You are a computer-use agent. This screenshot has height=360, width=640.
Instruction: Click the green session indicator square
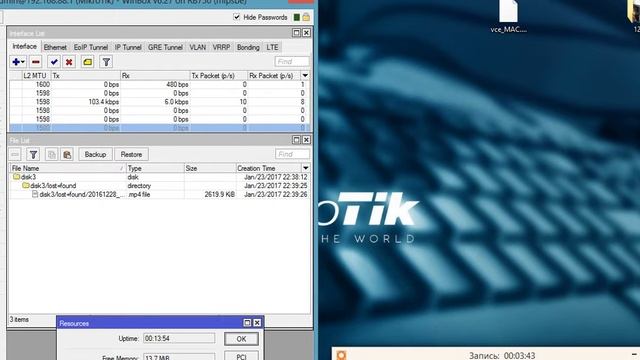point(297,17)
